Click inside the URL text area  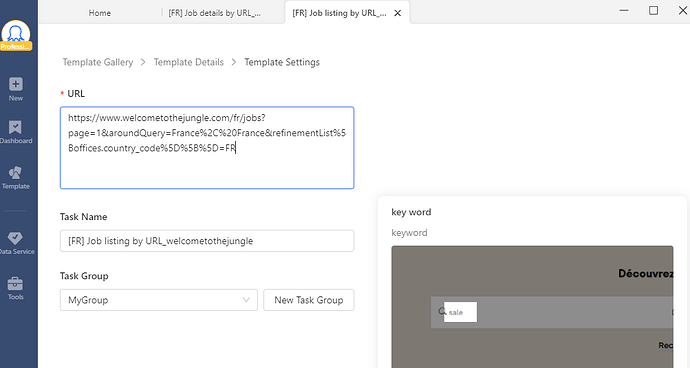207,147
